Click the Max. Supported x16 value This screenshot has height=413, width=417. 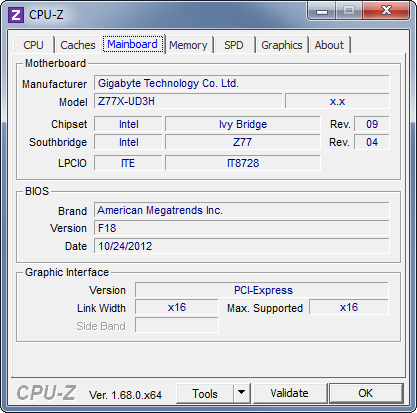(x=349, y=307)
